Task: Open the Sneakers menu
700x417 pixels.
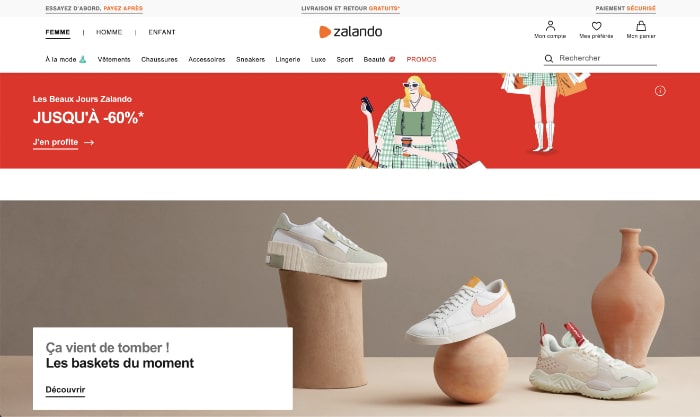Action: (250, 59)
